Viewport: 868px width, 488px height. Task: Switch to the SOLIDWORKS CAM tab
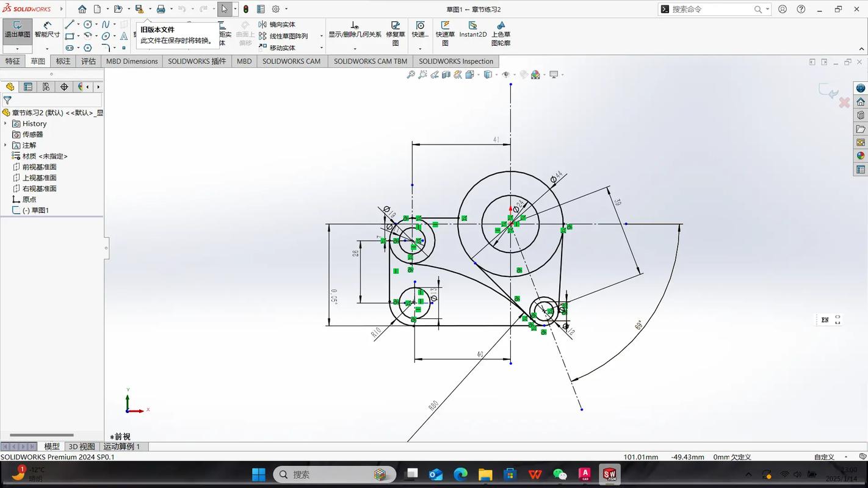(292, 61)
